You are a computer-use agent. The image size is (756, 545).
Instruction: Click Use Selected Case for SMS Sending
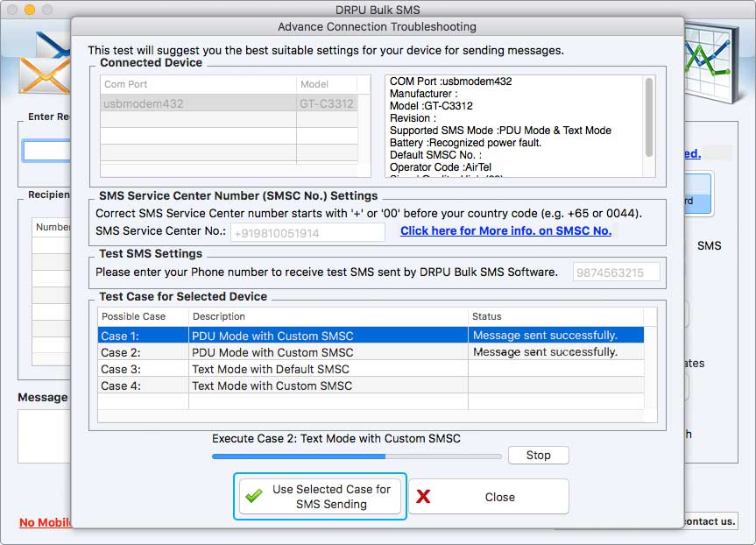tap(320, 496)
